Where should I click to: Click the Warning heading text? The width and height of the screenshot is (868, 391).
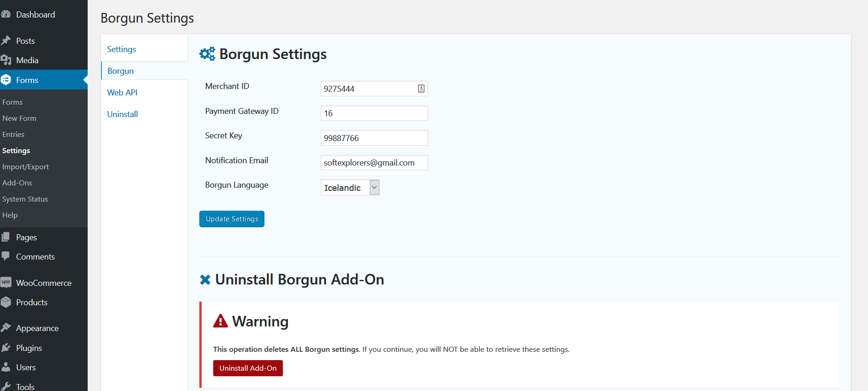[260, 321]
